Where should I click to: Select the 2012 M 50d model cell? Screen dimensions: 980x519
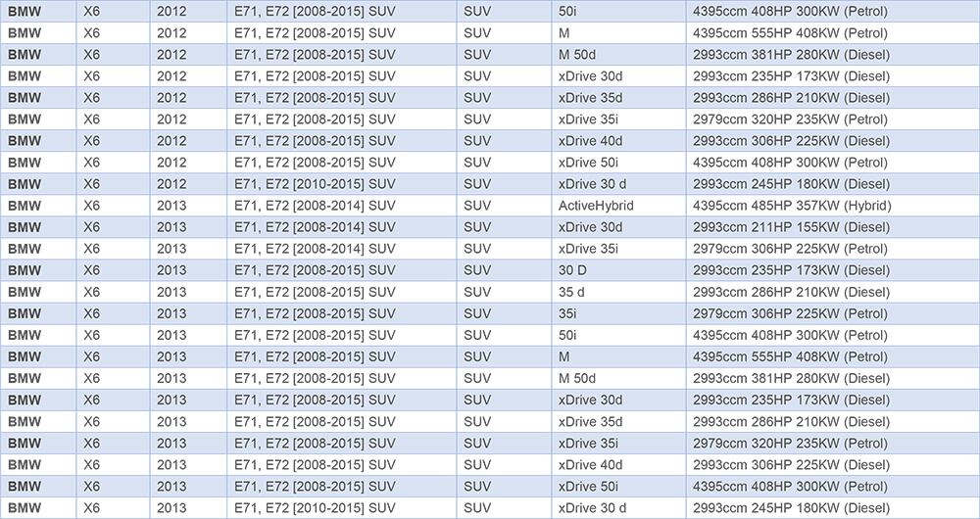point(576,55)
